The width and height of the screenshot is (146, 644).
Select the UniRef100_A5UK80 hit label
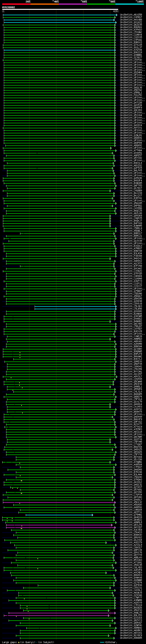131,505
